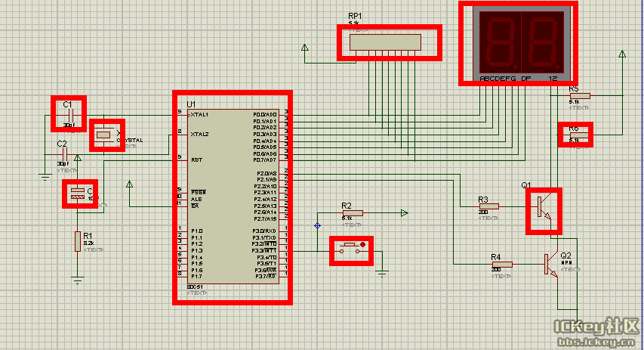Select resistor R1 body

[78, 241]
